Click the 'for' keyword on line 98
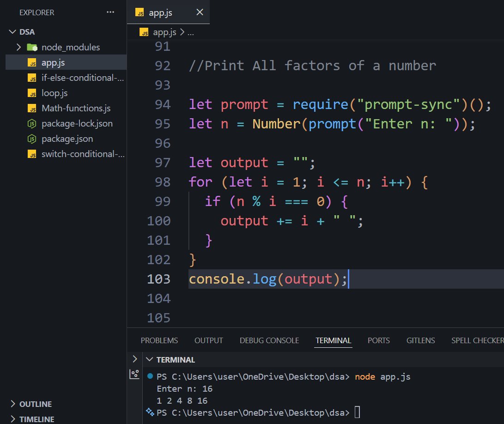The width and height of the screenshot is (504, 424). [x=200, y=182]
